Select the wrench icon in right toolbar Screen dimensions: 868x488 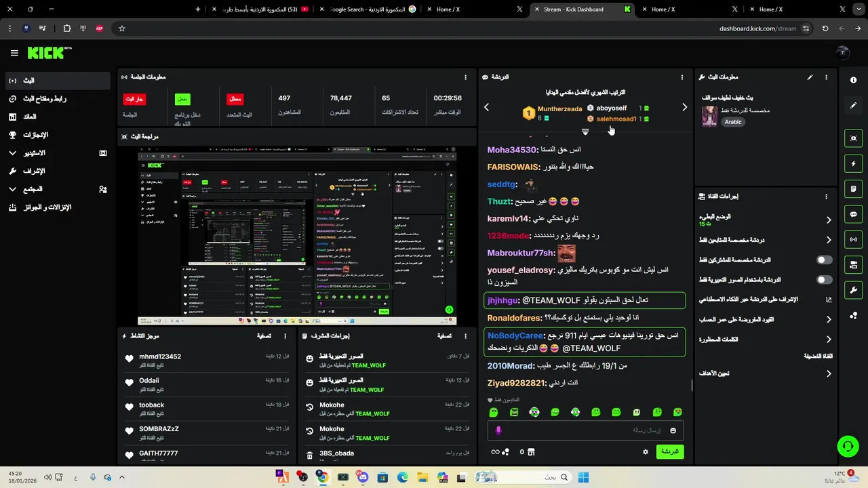click(853, 290)
